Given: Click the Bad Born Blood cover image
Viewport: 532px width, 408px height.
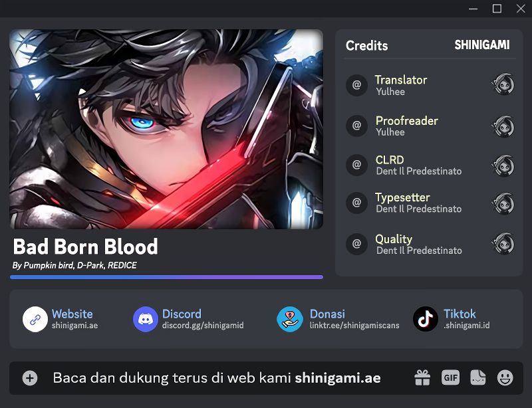Looking at the screenshot, I should click(x=166, y=129).
